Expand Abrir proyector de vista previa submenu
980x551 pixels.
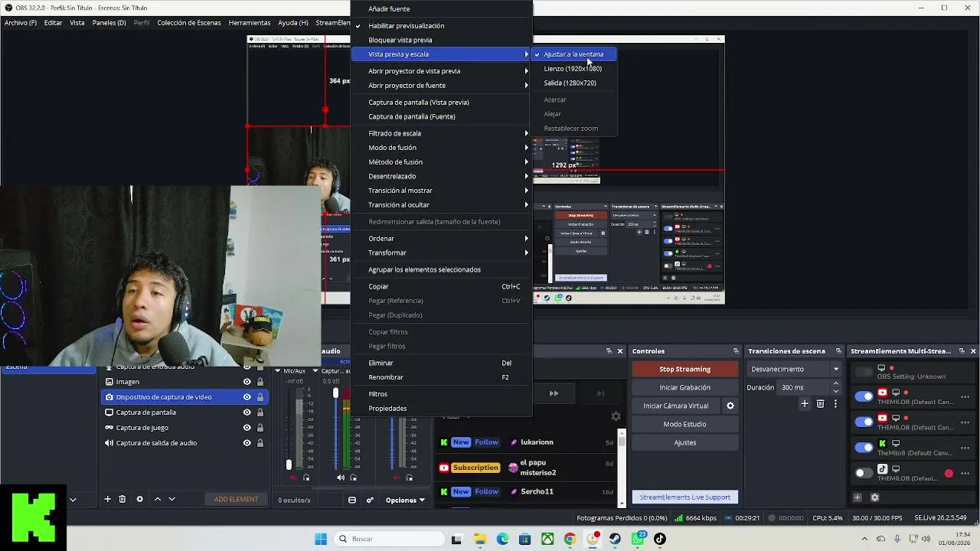pos(441,71)
